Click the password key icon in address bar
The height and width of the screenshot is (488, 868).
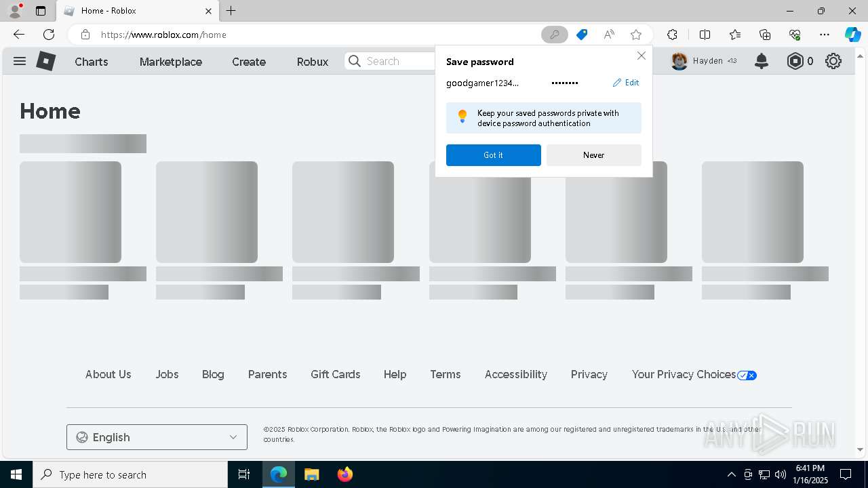point(554,35)
